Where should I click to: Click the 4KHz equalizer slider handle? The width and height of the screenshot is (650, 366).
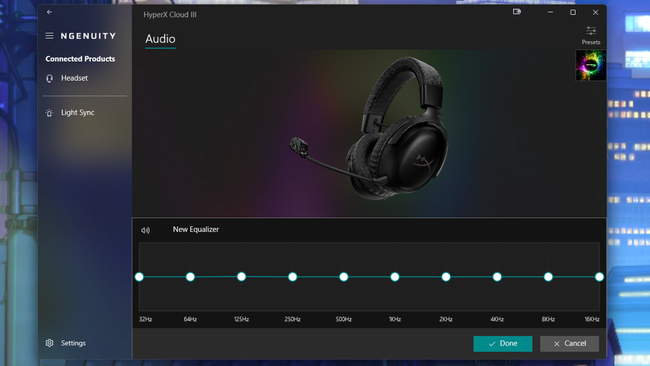coord(497,276)
